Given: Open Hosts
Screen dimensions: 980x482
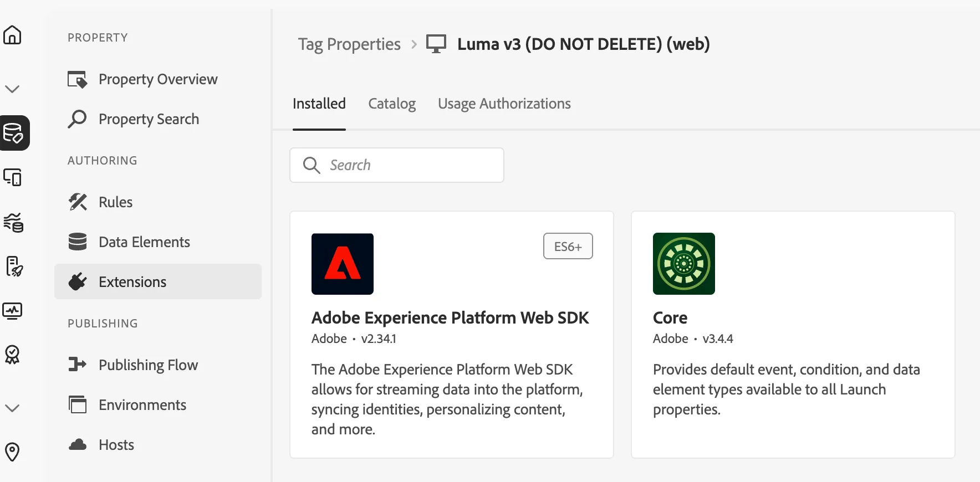Looking at the screenshot, I should pos(158,445).
